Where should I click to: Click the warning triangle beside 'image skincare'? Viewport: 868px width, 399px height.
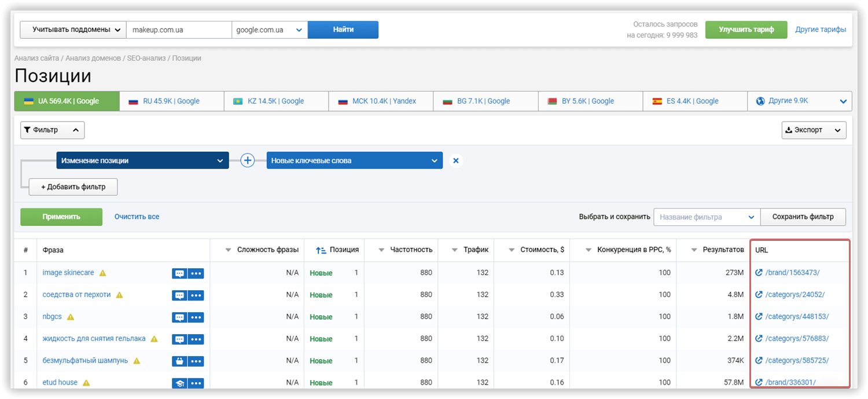pos(103,273)
